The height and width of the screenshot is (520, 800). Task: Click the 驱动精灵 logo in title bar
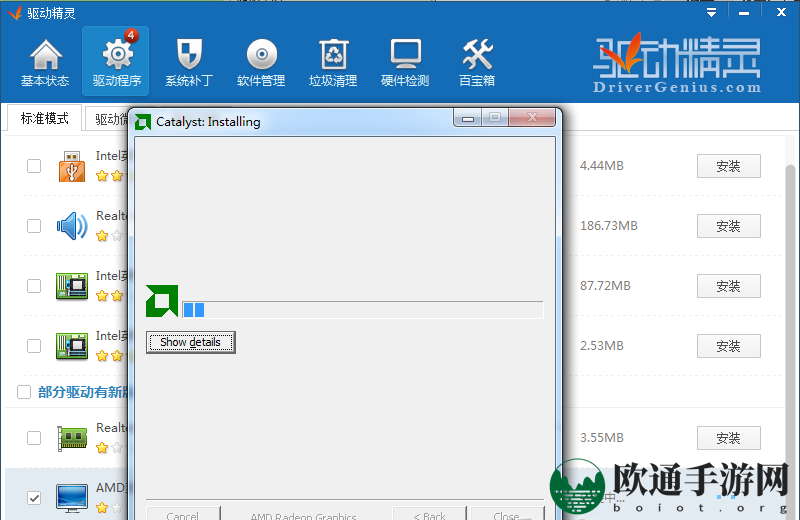pos(15,13)
